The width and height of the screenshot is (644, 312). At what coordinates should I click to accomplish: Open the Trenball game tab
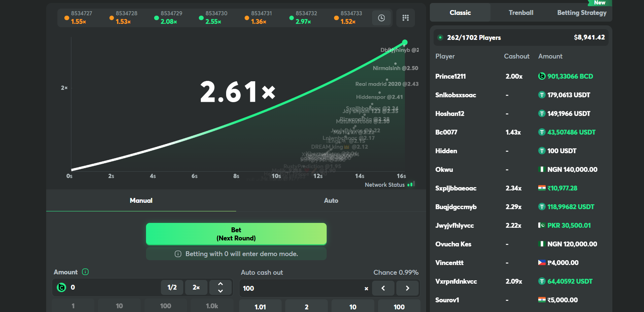(x=521, y=13)
